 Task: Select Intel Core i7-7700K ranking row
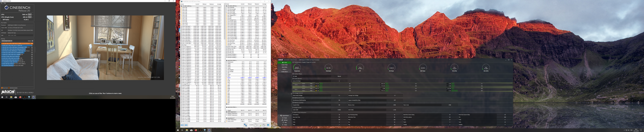[x=17, y=45]
